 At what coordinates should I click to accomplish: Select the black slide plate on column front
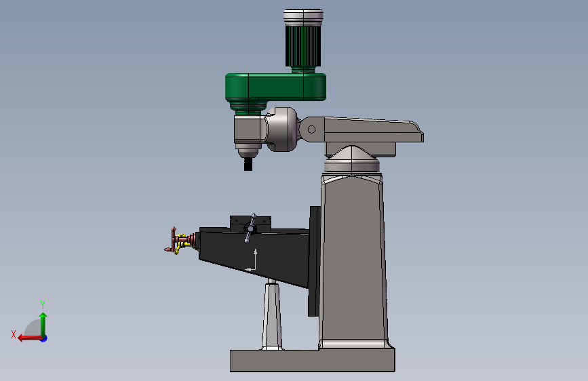(x=314, y=261)
